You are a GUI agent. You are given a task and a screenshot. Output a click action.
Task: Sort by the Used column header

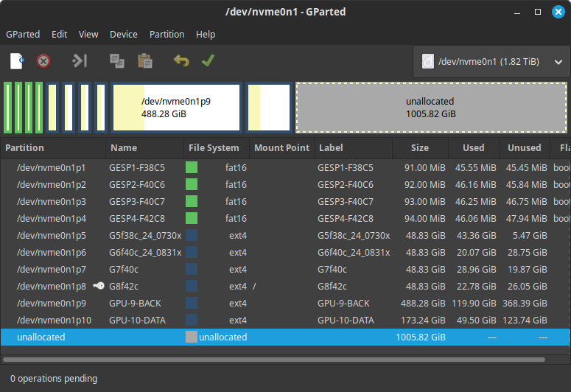tap(474, 147)
